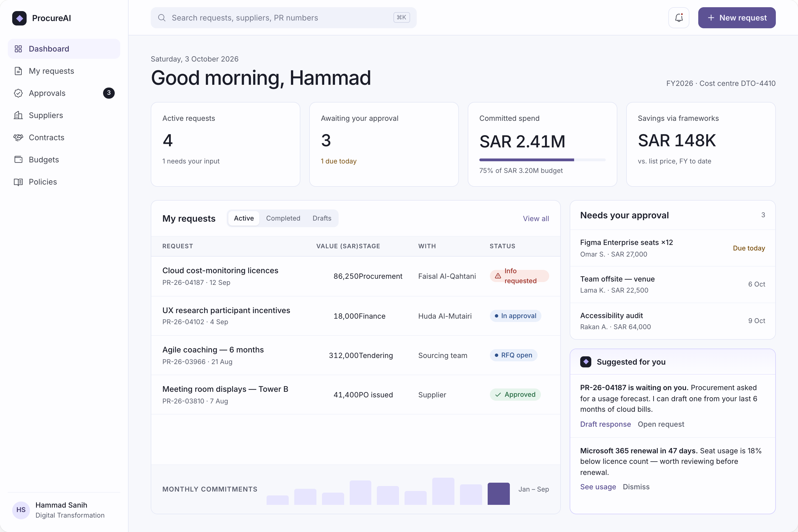Click the Info requested status badge
The width and height of the screenshot is (798, 532).
tap(519, 276)
